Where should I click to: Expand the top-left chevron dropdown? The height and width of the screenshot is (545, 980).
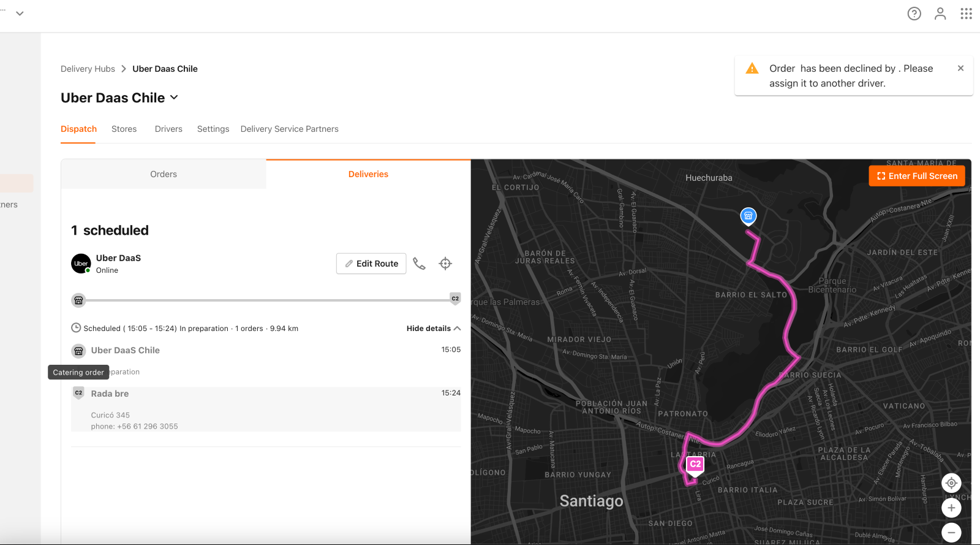point(20,13)
